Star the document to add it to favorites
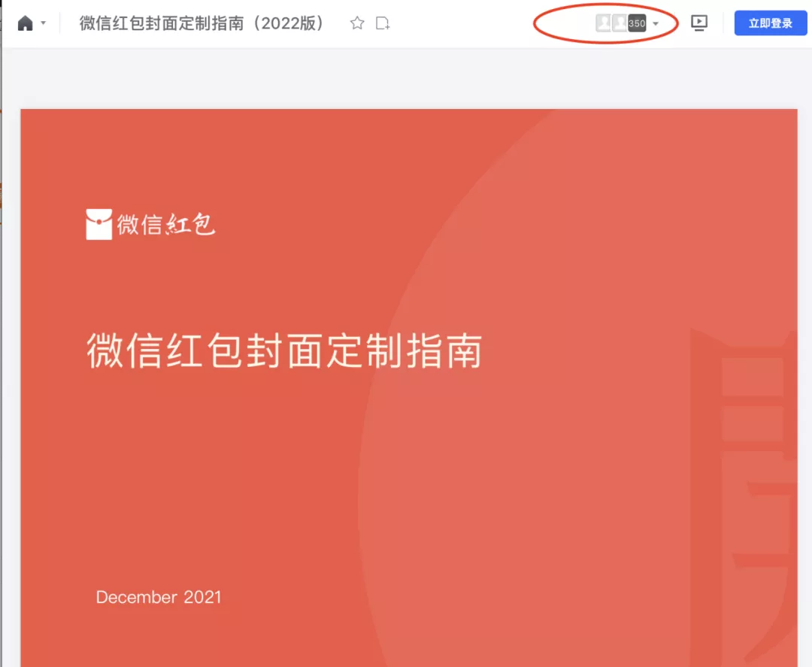 tap(356, 23)
